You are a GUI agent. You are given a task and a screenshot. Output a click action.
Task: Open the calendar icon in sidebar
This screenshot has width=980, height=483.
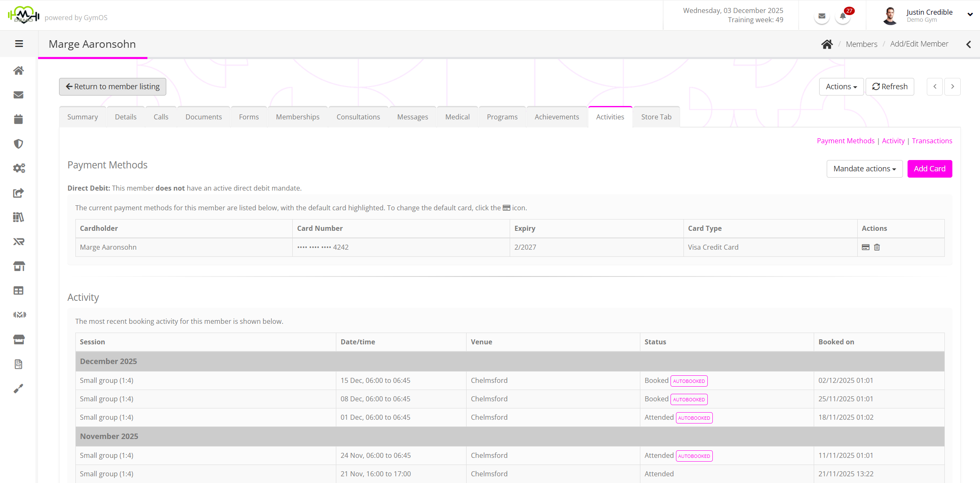click(18, 119)
